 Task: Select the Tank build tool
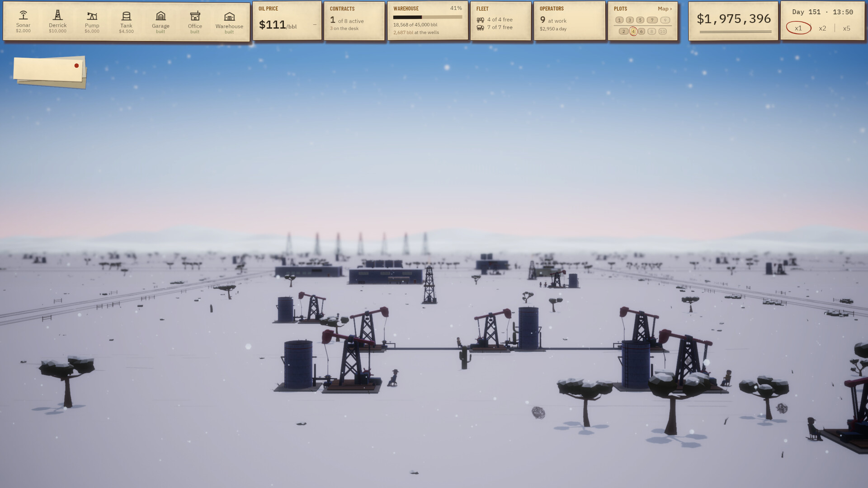point(127,22)
